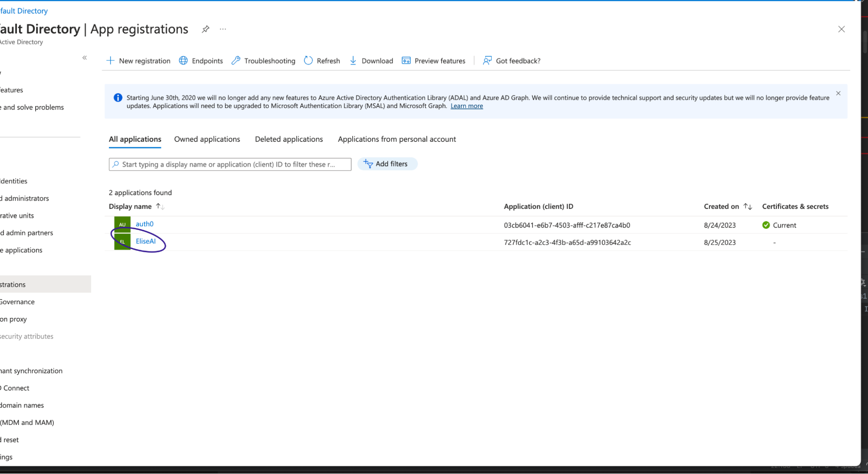
Task: Click the green Current status checkmark
Action: click(x=766, y=225)
